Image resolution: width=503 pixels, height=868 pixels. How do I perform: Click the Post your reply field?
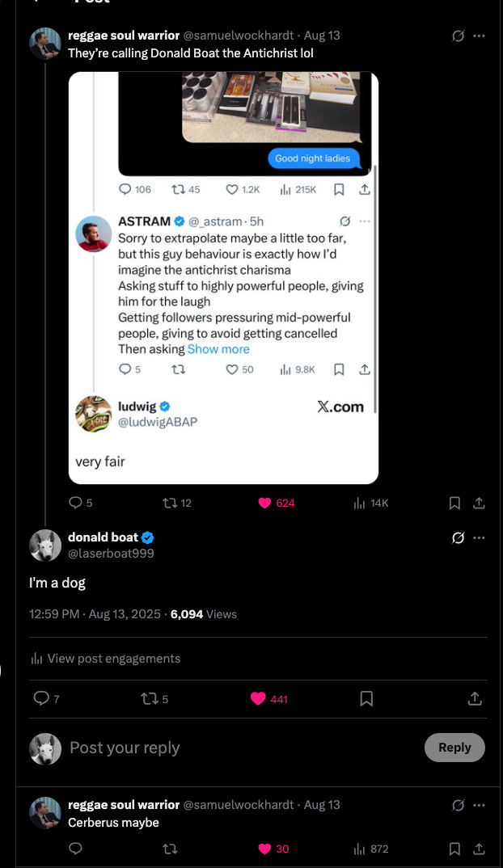(243, 748)
